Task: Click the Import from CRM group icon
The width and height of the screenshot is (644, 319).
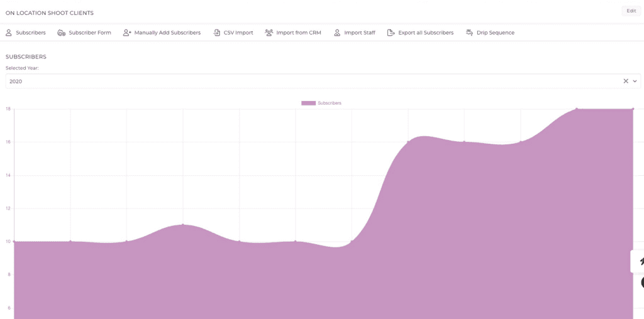Action: point(269,33)
